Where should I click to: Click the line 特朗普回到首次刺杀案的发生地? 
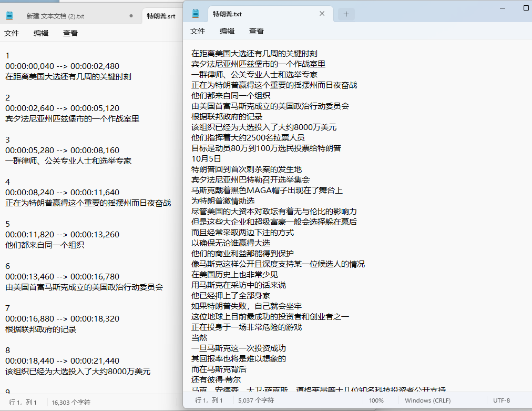(x=247, y=169)
